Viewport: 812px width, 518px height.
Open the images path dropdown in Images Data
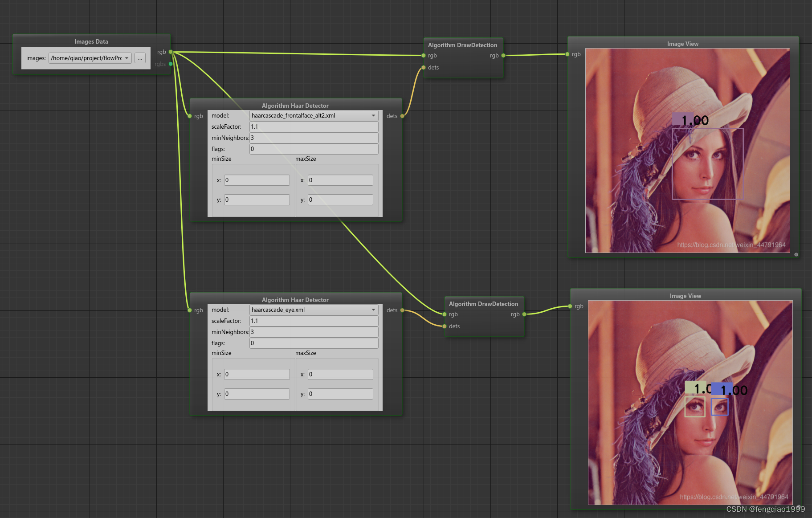point(90,58)
